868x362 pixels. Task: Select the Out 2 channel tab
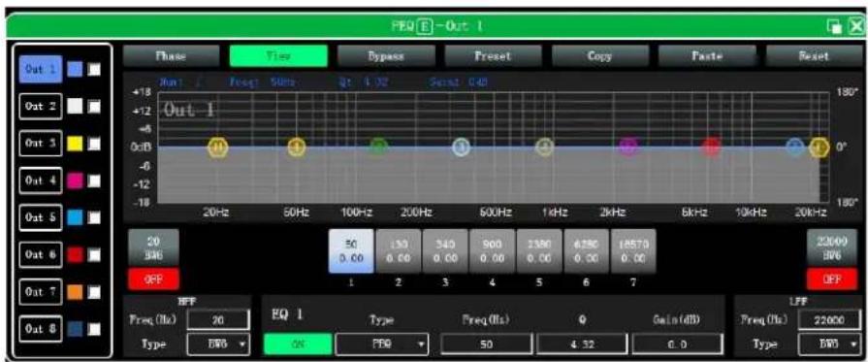[40, 106]
